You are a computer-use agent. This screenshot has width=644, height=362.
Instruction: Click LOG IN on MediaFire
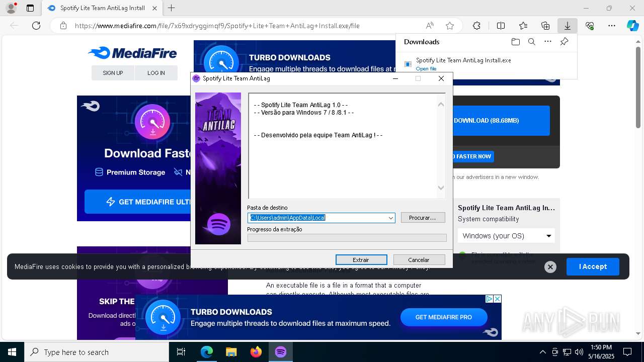click(156, 73)
